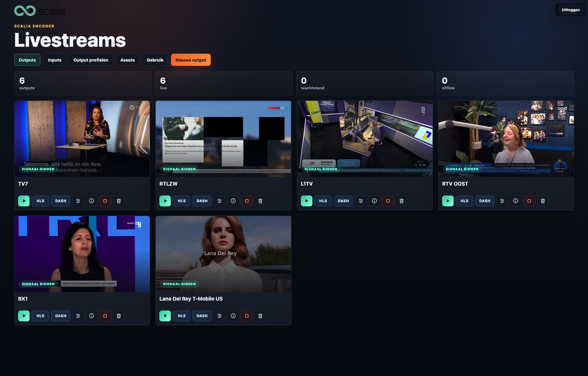The height and width of the screenshot is (376, 588).
Task: Open HLS link for RTV OOST
Action: (x=464, y=201)
